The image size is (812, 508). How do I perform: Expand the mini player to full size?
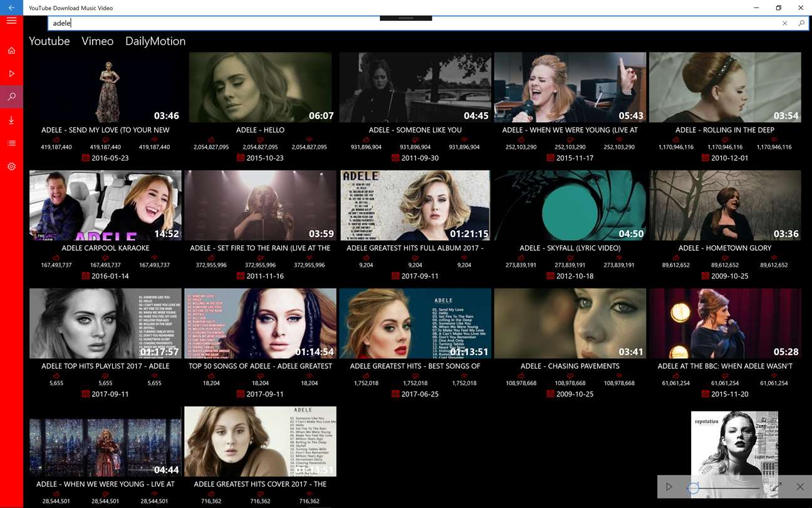point(776,487)
